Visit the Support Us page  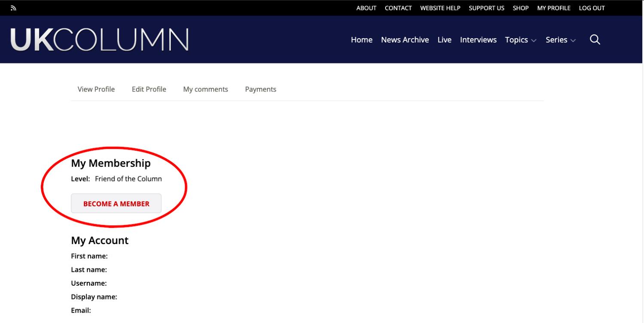(x=486, y=8)
